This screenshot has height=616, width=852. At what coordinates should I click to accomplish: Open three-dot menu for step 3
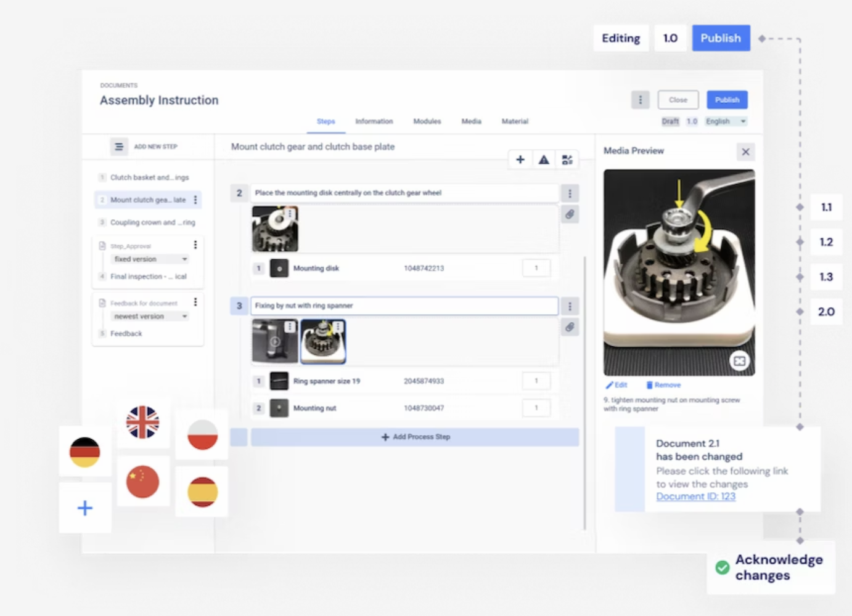click(x=570, y=306)
